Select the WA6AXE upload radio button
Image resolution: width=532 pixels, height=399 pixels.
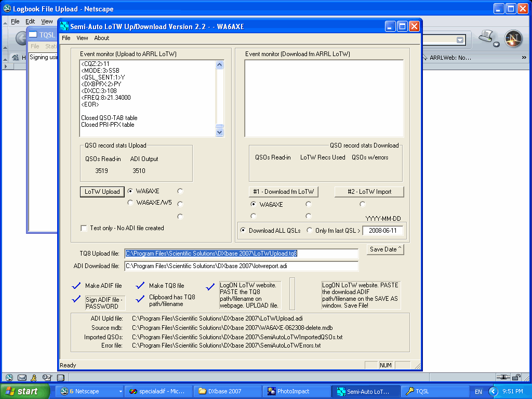130,191
